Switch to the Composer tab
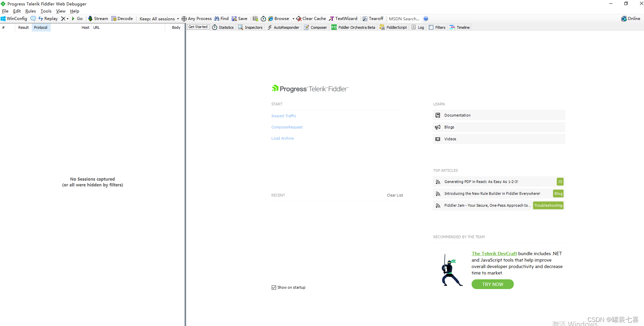644x326 pixels. [x=315, y=27]
